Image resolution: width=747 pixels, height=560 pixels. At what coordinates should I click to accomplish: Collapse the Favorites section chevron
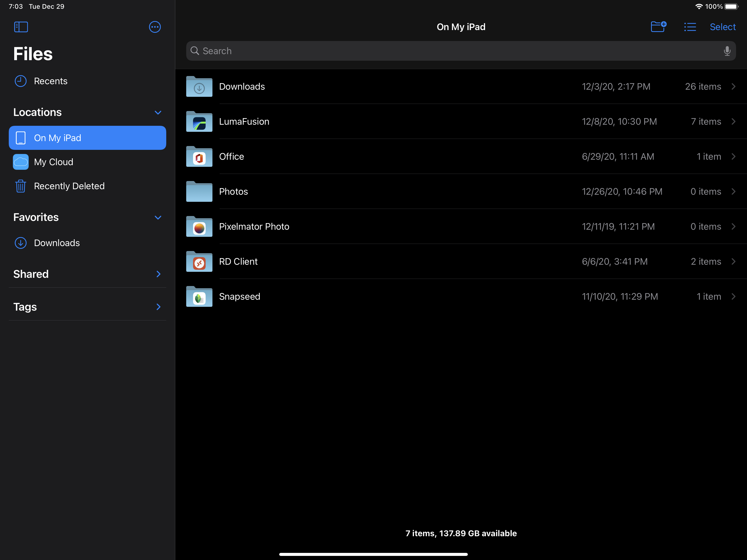click(158, 217)
